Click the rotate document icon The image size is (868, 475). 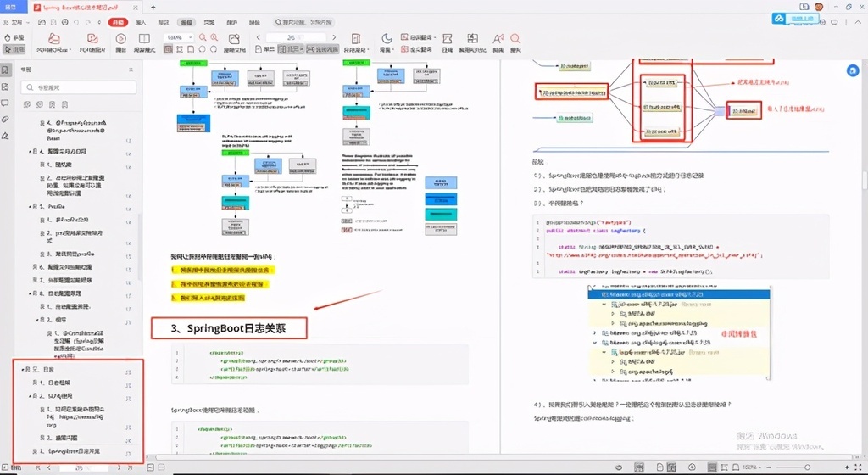click(x=234, y=42)
